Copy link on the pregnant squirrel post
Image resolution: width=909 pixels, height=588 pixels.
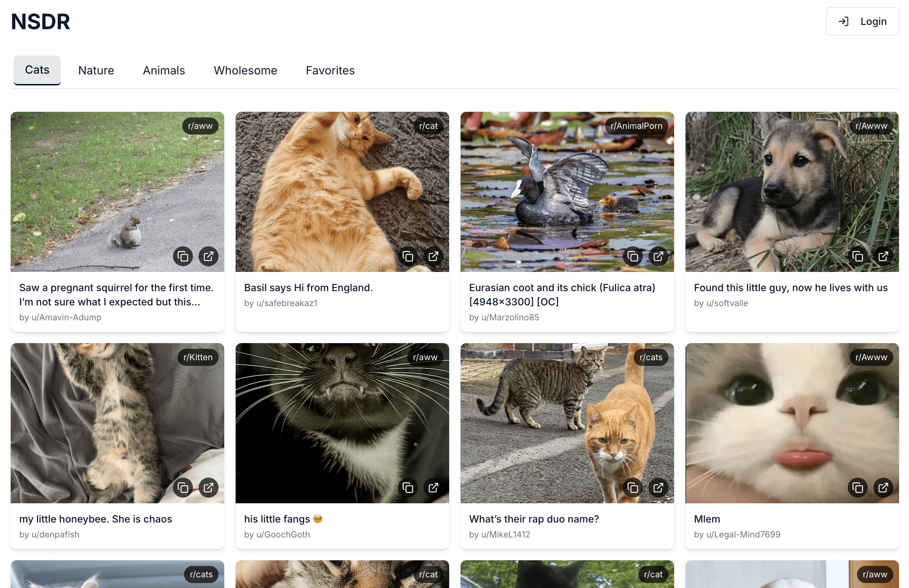point(183,256)
